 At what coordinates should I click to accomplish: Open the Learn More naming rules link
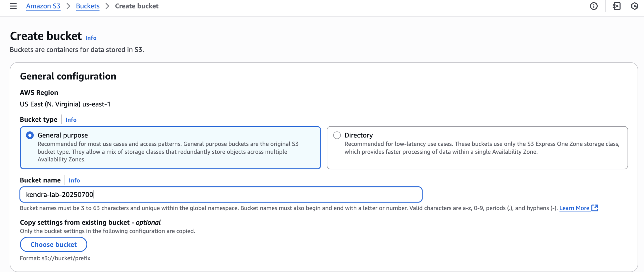[574, 208]
